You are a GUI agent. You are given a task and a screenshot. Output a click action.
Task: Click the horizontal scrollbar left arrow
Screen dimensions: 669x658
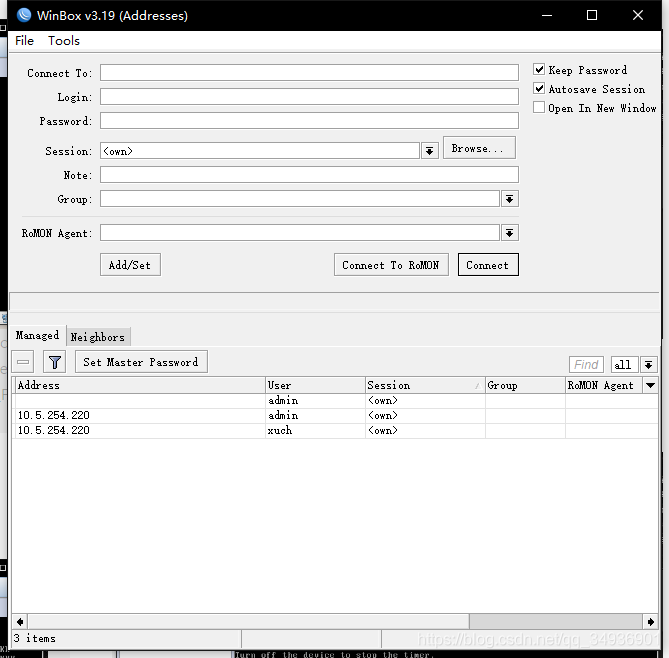[20, 622]
